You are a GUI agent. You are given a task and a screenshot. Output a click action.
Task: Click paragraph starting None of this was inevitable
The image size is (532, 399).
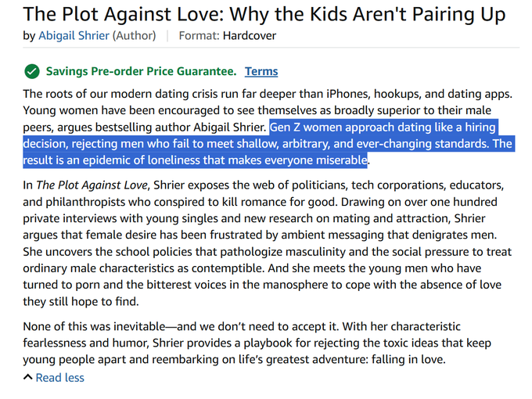coord(257,343)
